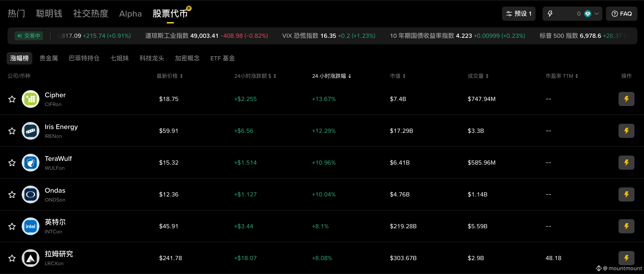This screenshot has width=644, height=274.
Task: Toggle favorite star for 英特尔
Action: pyautogui.click(x=12, y=226)
